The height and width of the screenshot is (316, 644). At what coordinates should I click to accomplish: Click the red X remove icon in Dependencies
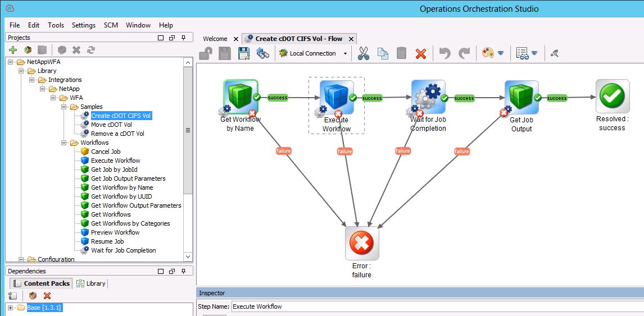coord(47,295)
